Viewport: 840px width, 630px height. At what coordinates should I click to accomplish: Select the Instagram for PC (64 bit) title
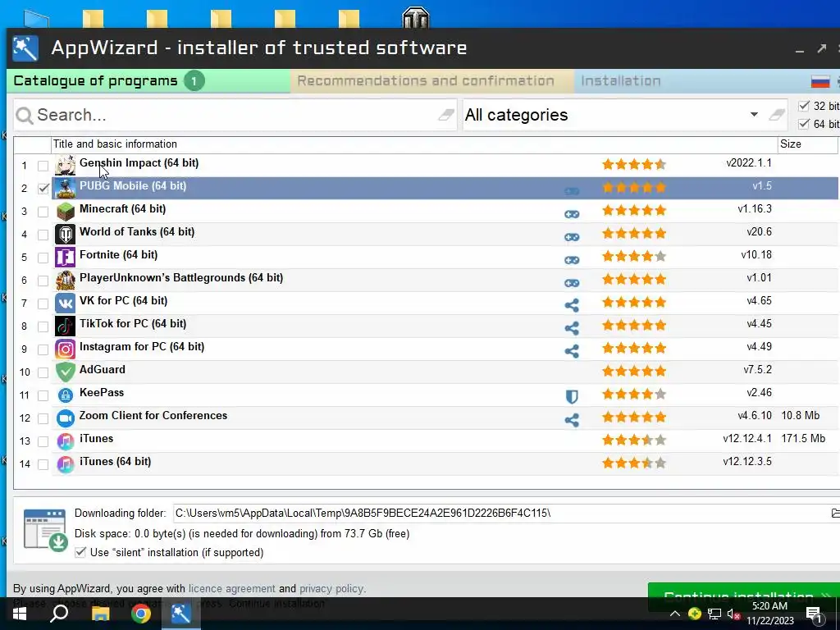tap(142, 347)
